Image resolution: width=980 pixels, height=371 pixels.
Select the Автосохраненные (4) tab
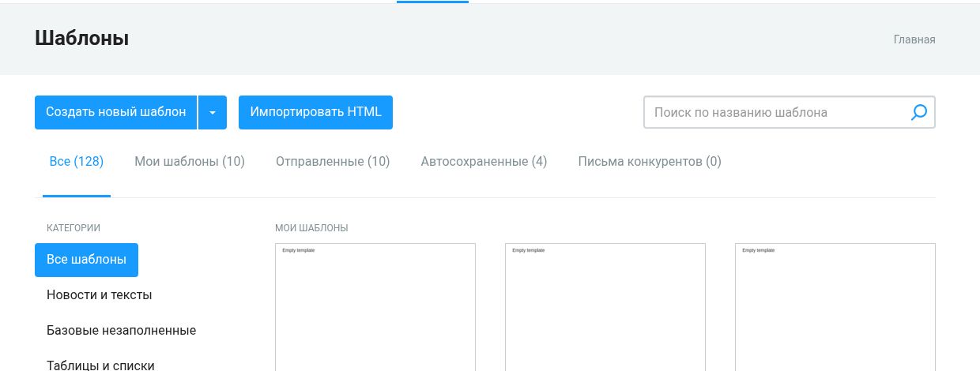point(484,162)
